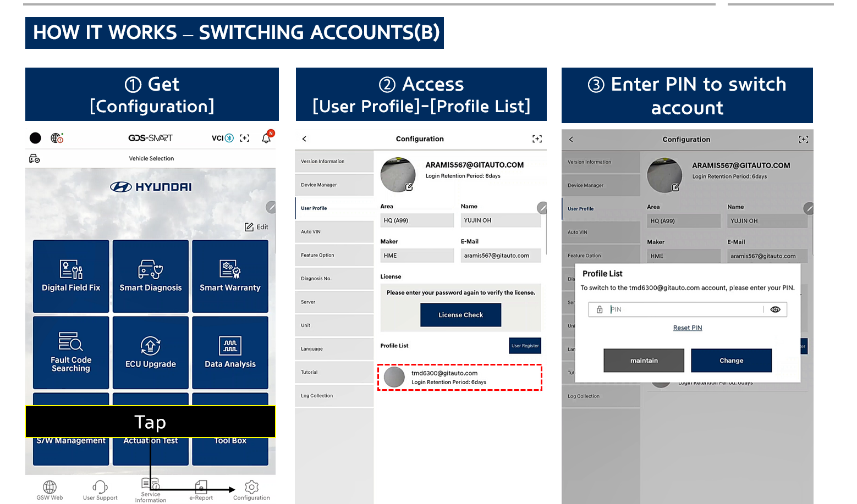Image resolution: width=857 pixels, height=504 pixels.
Task: Tap the Configuration gear in the bottom navigation
Action: [x=251, y=490]
